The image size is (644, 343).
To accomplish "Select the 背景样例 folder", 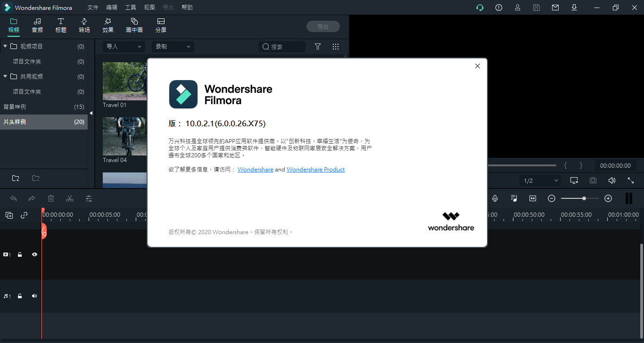I will tap(44, 107).
